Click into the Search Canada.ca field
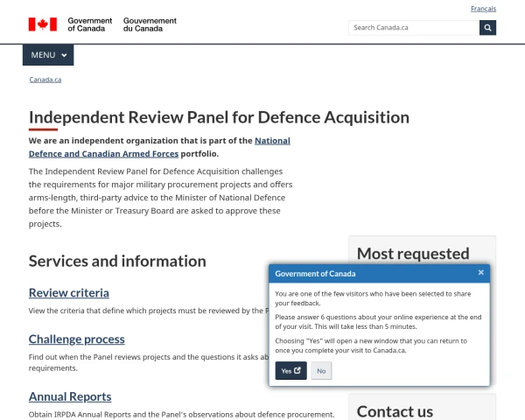The height and width of the screenshot is (420, 525). (413, 27)
